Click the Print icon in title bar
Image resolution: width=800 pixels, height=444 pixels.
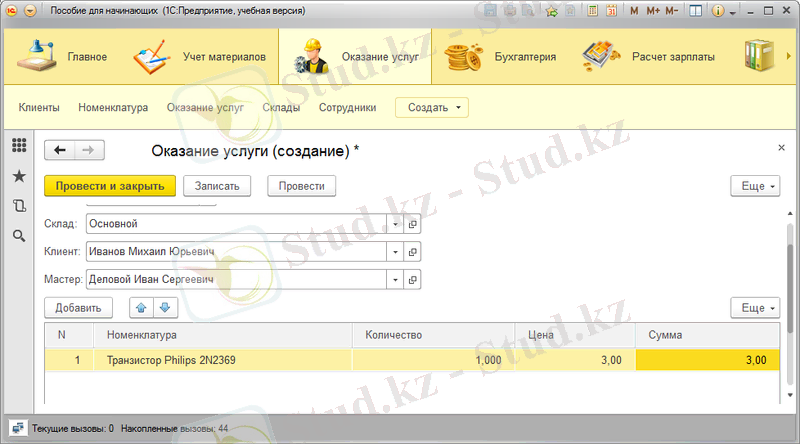point(510,11)
